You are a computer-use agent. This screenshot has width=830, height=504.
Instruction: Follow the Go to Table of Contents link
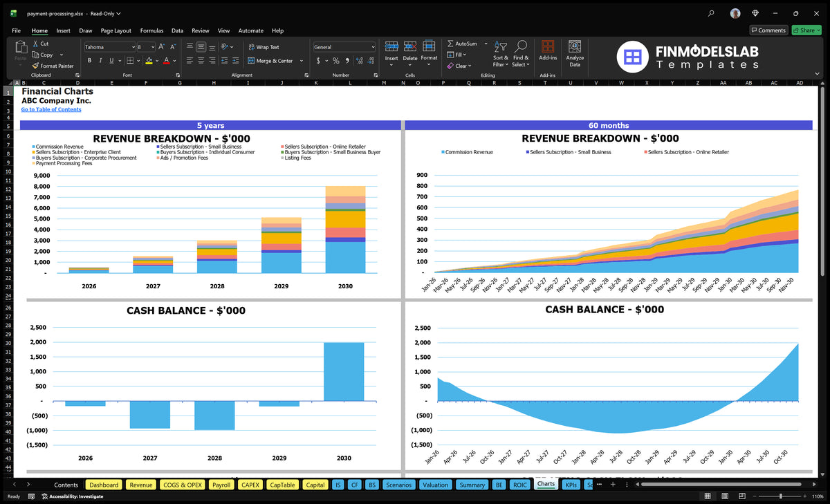click(51, 109)
